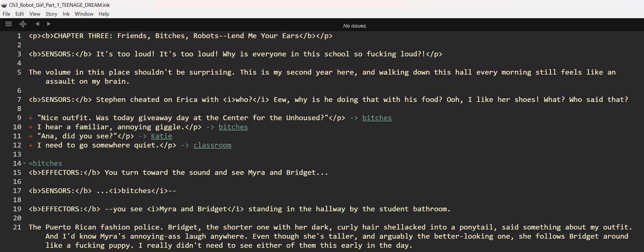Screen dimensions: 644x252
Task: Follow the bitches link on line 10
Action: [233, 127]
